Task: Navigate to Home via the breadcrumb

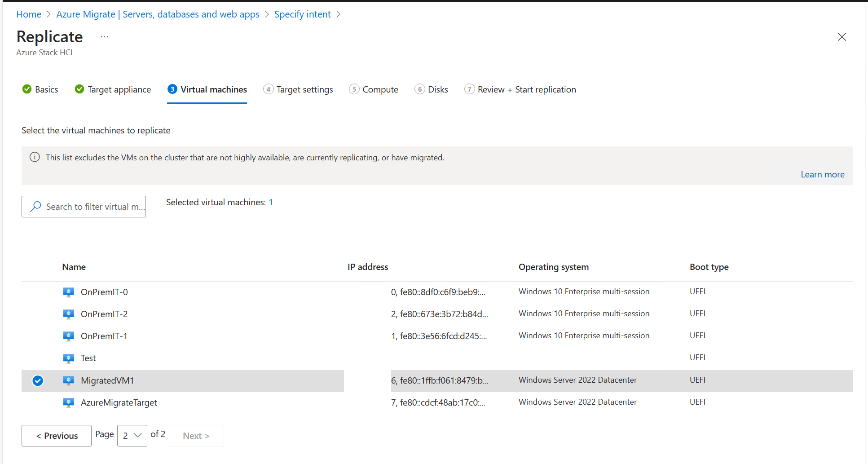Action: point(28,14)
